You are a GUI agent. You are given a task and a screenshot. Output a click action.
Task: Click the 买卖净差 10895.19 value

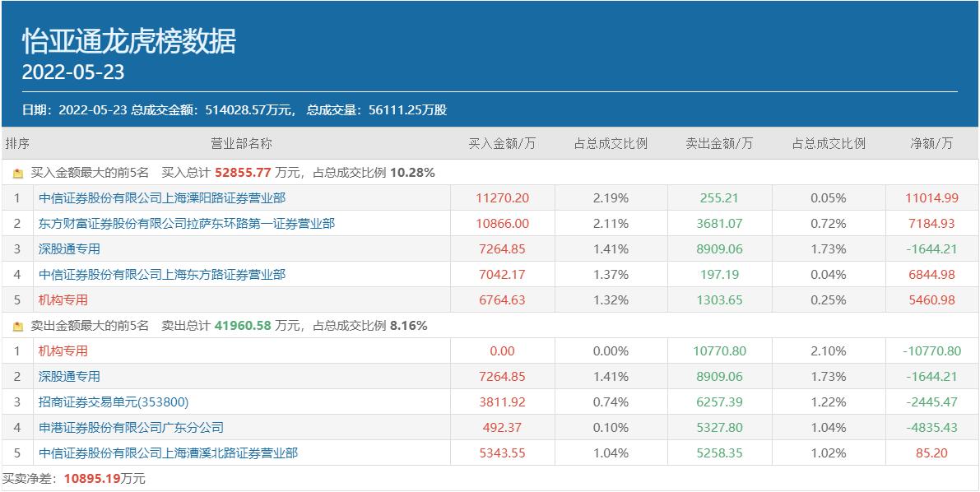pos(92,479)
